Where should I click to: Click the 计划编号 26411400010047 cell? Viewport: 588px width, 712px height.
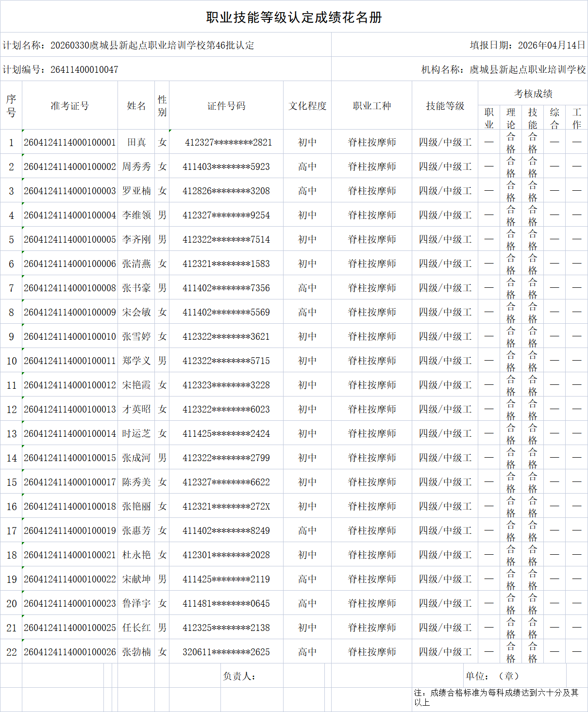point(61,69)
